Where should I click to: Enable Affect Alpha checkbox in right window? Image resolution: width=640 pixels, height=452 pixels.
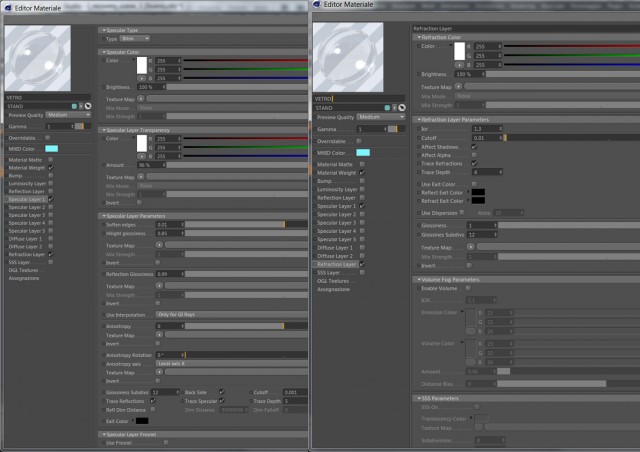click(474, 155)
